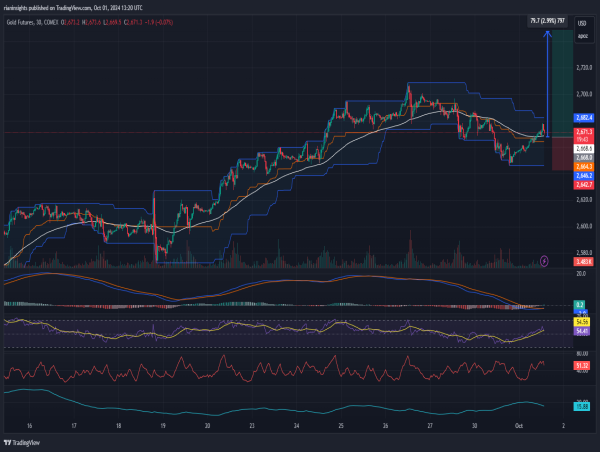Click the 2,600.0 price axis tick
Screen dimensions: 600x452
pos(584,226)
